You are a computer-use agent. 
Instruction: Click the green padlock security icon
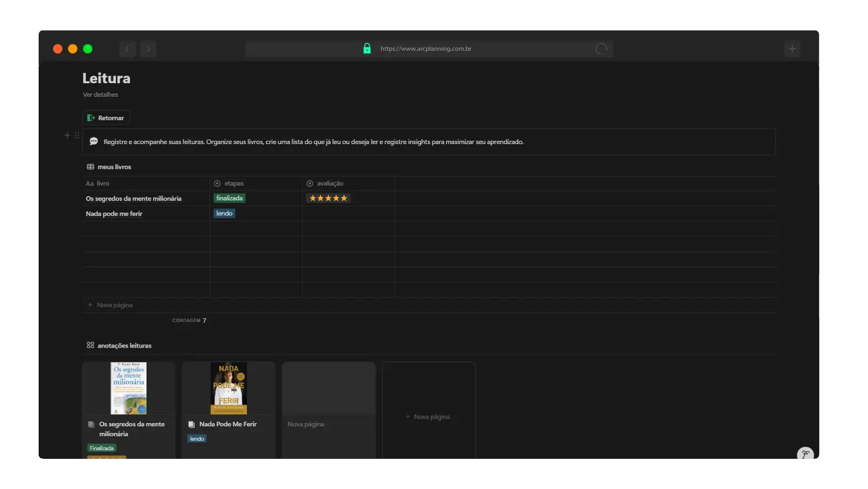[x=367, y=49]
